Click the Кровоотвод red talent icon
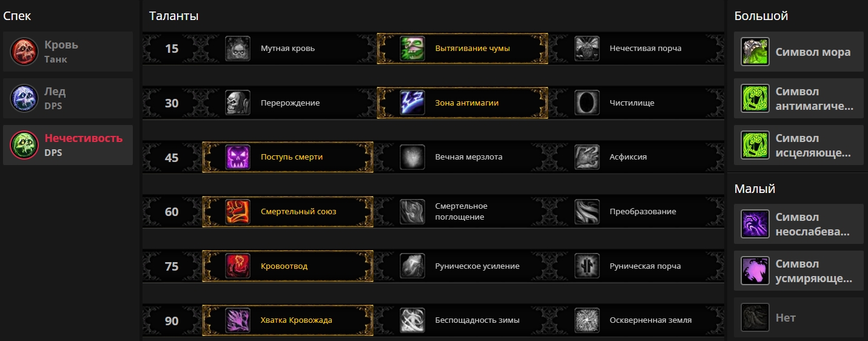Screen dimensions: 868x341 click(x=238, y=266)
